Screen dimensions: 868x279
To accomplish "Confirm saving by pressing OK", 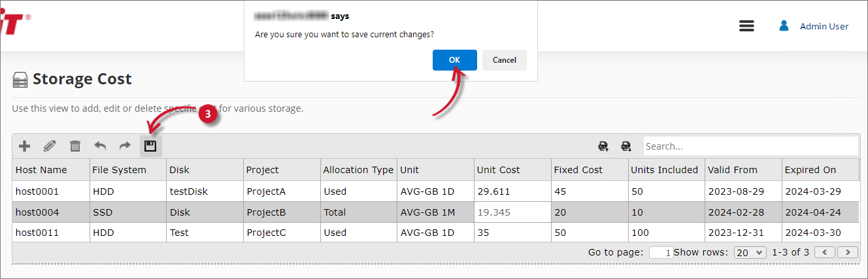I will click(x=454, y=60).
